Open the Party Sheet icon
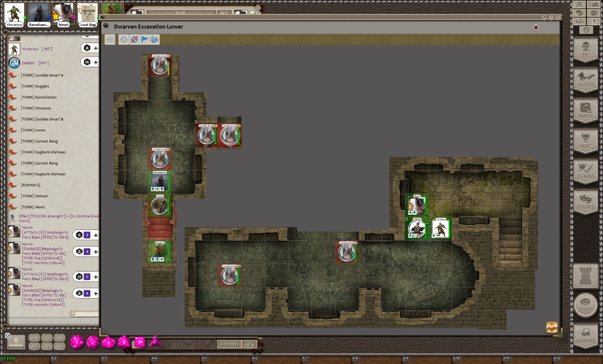The image size is (603, 364). (x=593, y=4)
